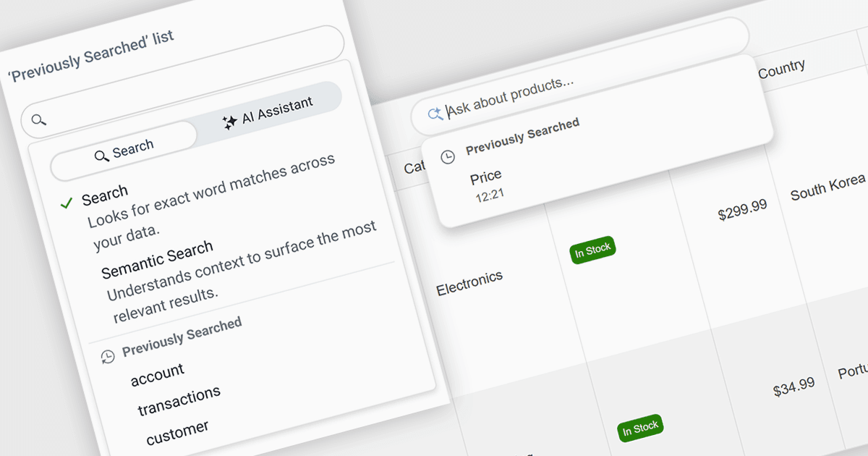Click the In Stock badge near Electronics
The image size is (868, 456).
[x=592, y=250]
